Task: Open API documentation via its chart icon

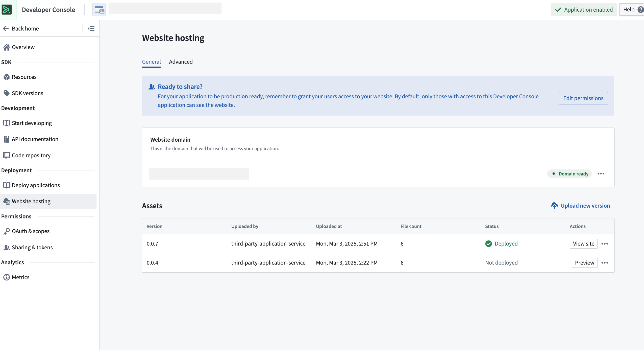Action: pyautogui.click(x=7, y=139)
